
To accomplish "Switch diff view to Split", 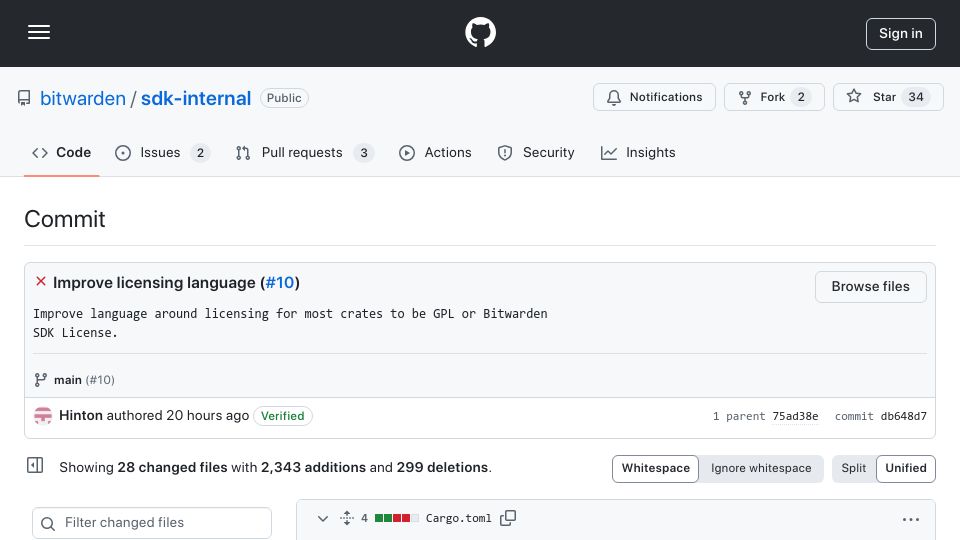I will click(x=853, y=468).
